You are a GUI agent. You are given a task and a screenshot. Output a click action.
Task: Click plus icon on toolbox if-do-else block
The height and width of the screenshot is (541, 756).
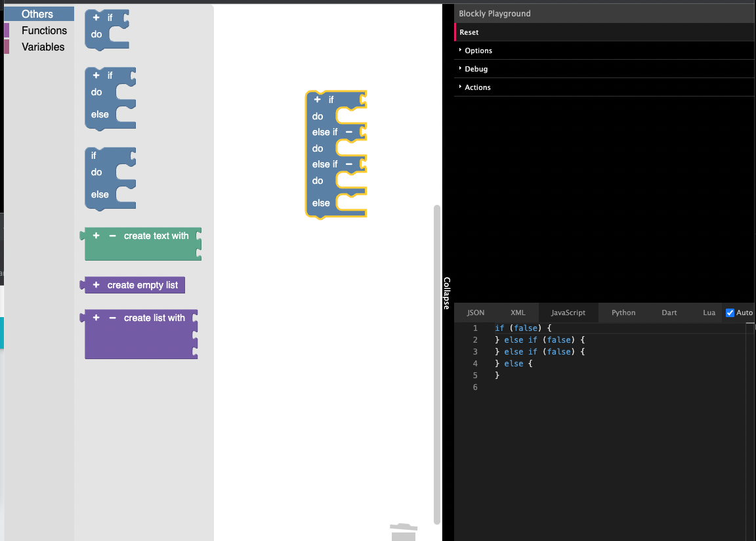pos(96,76)
